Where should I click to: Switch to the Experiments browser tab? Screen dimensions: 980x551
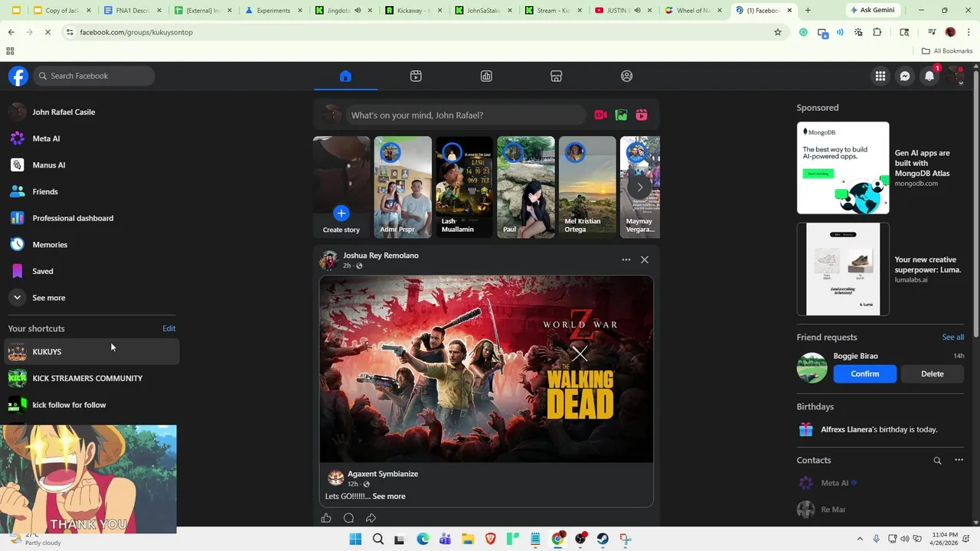click(x=273, y=11)
